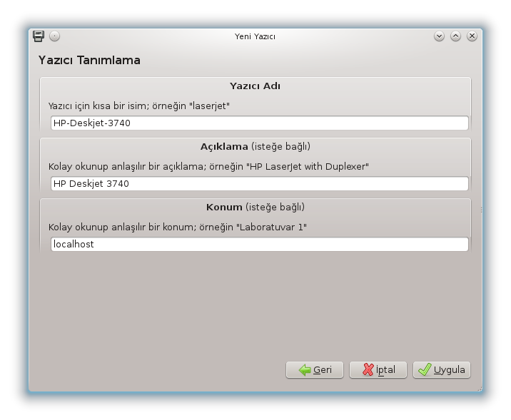Click the hint mentioning "HP LaserJet with Duplexer"
This screenshot has width=511, height=420.
(208, 166)
